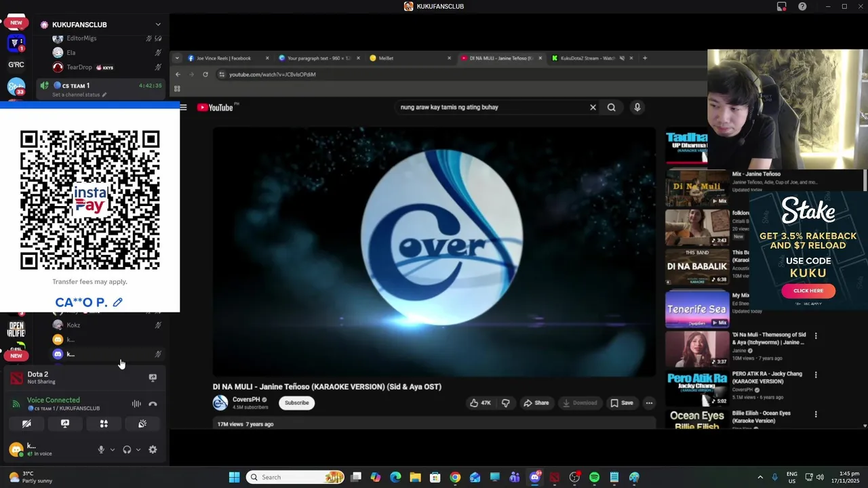Open Discord user settings gear
This screenshot has width=868, height=488.
click(x=153, y=449)
